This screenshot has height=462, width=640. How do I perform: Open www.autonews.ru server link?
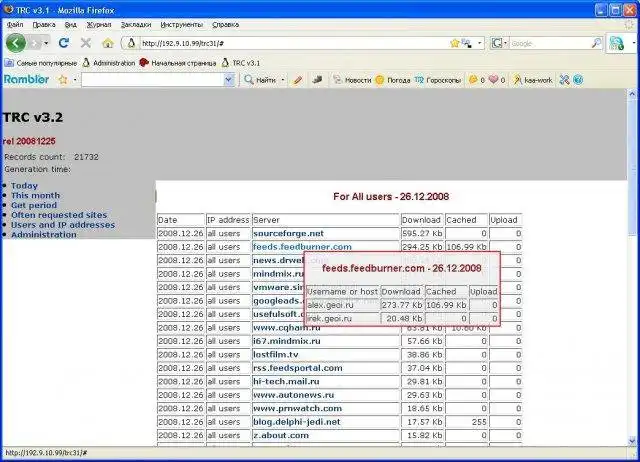pyautogui.click(x=293, y=395)
